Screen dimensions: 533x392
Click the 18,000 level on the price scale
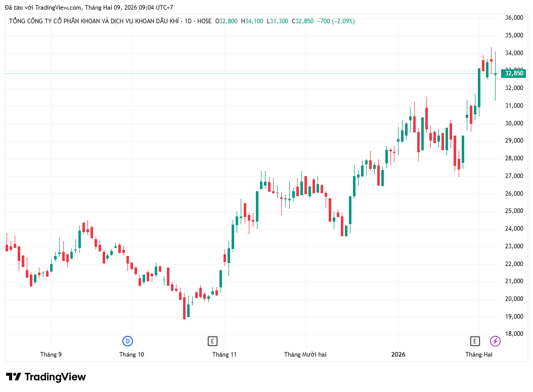point(514,334)
